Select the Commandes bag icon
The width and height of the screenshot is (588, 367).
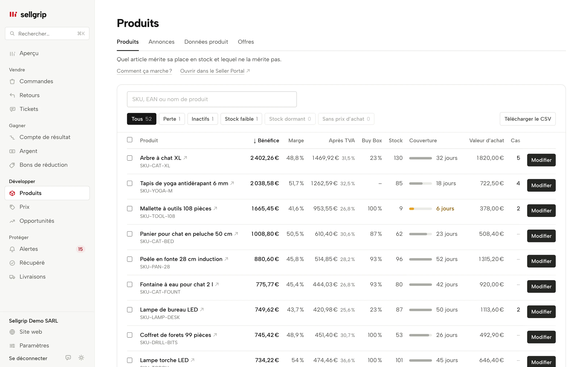click(12, 81)
